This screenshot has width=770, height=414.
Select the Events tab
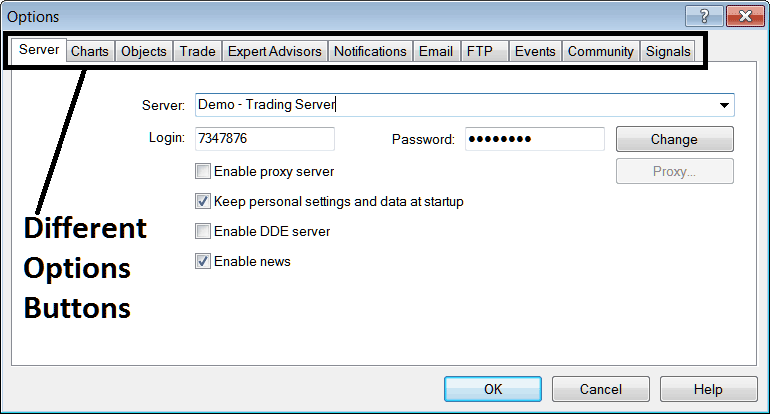coord(535,51)
